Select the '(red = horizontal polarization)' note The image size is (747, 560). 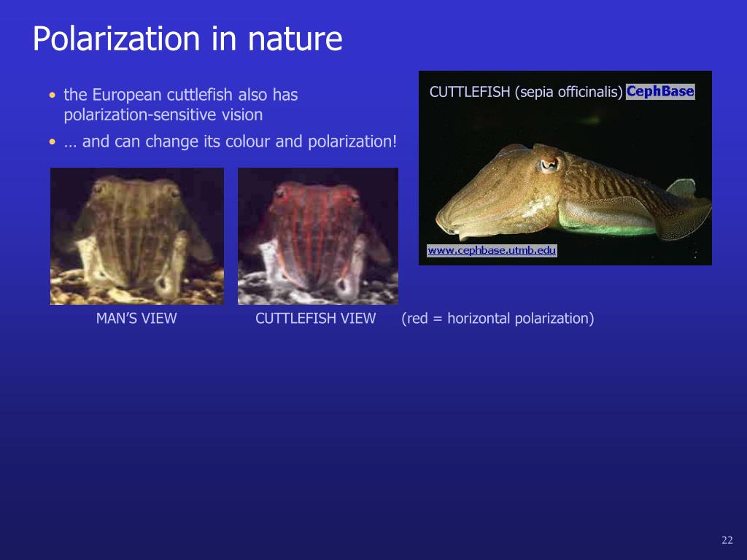[498, 319]
